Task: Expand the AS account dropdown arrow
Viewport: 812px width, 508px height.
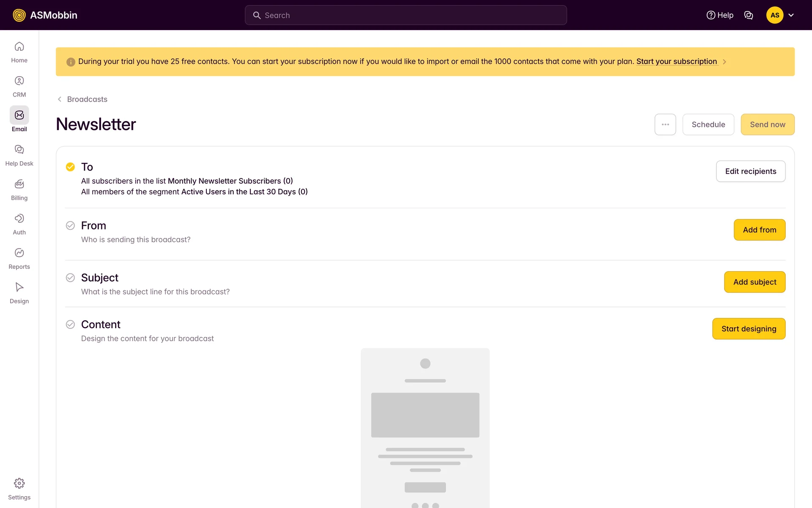Action: click(x=791, y=15)
